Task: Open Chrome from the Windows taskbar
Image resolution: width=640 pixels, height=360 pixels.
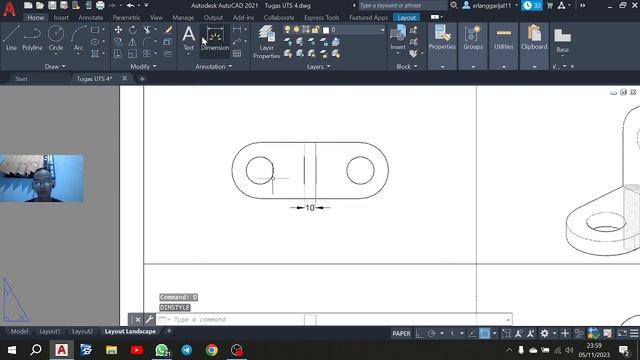Action: pos(211,350)
